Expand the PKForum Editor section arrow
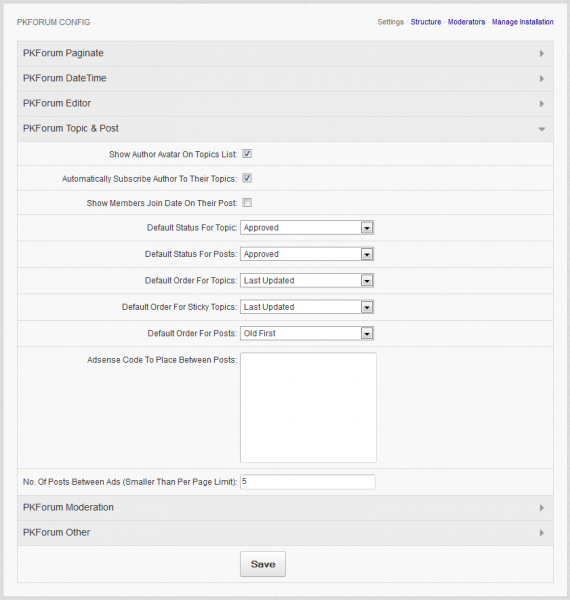Viewport: 570px width, 600px height. coord(542,104)
